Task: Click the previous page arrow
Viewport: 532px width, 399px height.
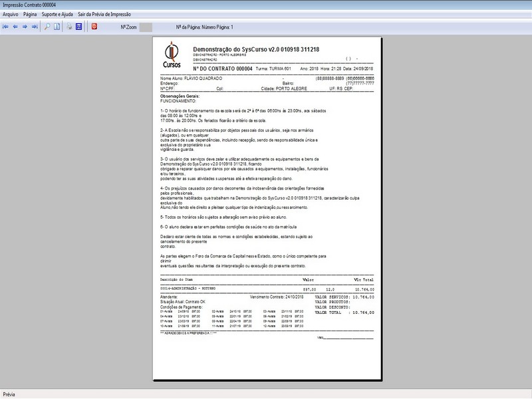Action: pyautogui.click(x=15, y=27)
